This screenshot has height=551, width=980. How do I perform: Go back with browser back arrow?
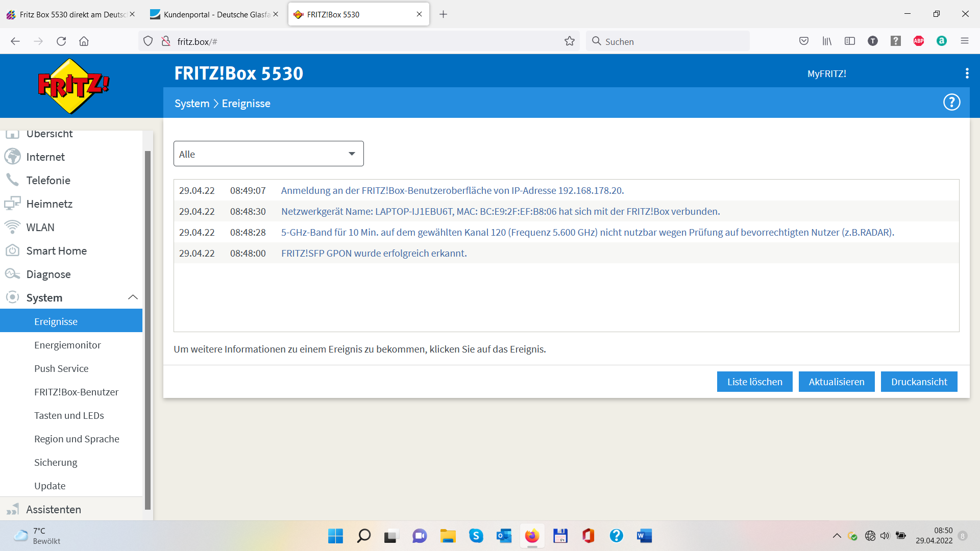coord(15,41)
